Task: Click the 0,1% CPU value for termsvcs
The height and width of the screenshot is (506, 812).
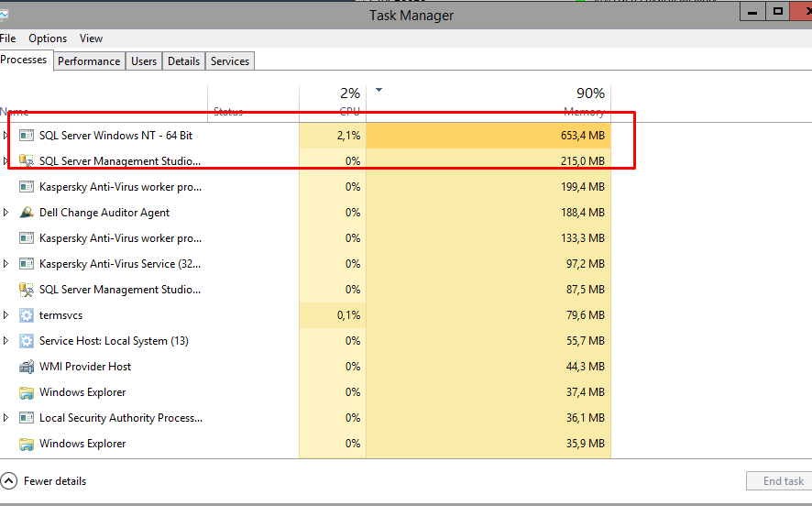Action: (x=348, y=315)
